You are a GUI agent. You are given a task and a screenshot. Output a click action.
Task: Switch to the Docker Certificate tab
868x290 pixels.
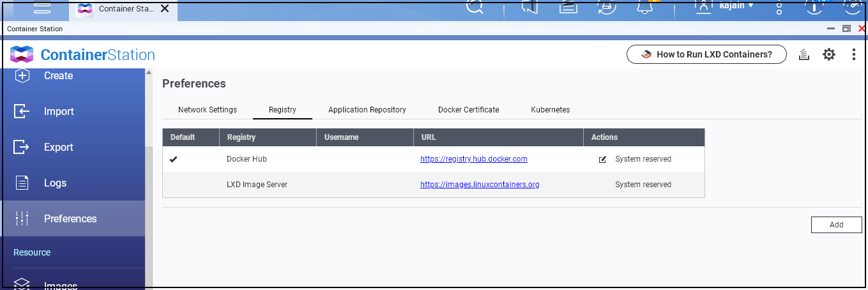[469, 110]
